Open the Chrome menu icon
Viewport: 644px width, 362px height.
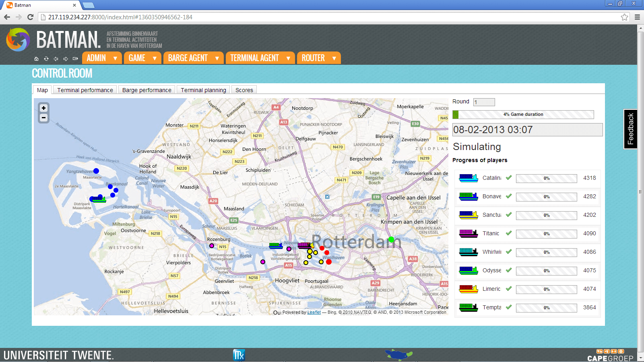[x=637, y=17]
